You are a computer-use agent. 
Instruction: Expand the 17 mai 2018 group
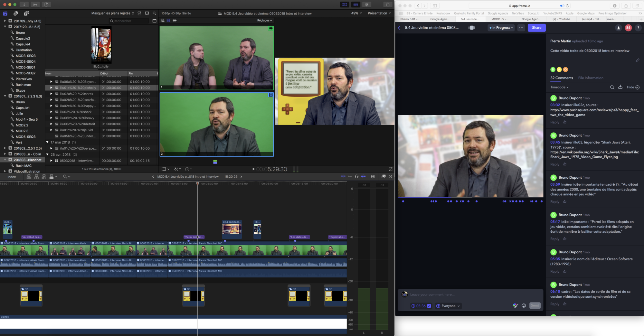pyautogui.click(x=47, y=142)
